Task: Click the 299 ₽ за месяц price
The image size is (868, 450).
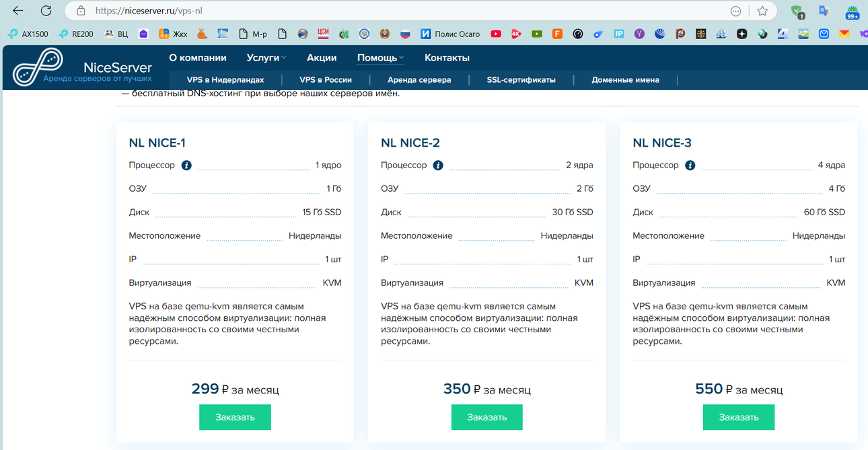Action: tap(235, 389)
